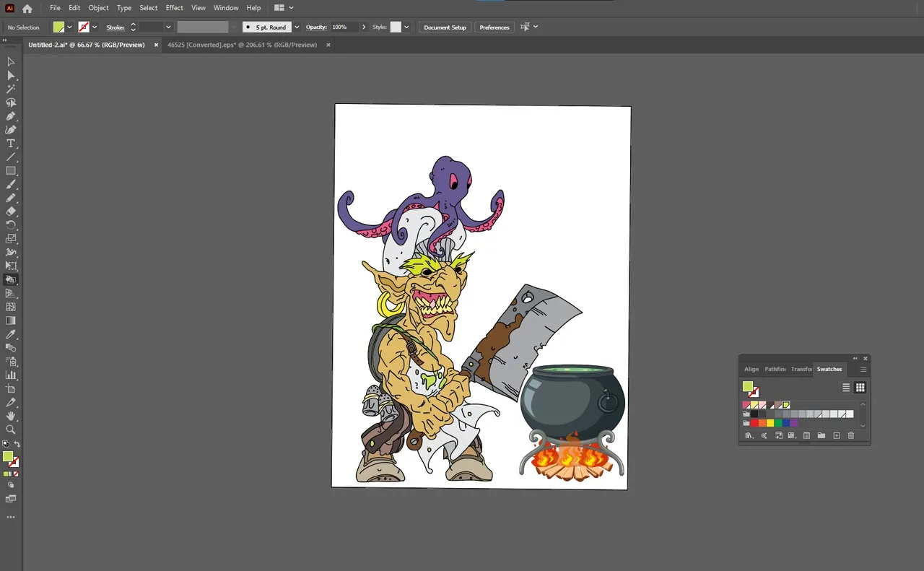Image resolution: width=924 pixels, height=571 pixels.
Task: Select the Free Transform tool
Action: (x=11, y=266)
